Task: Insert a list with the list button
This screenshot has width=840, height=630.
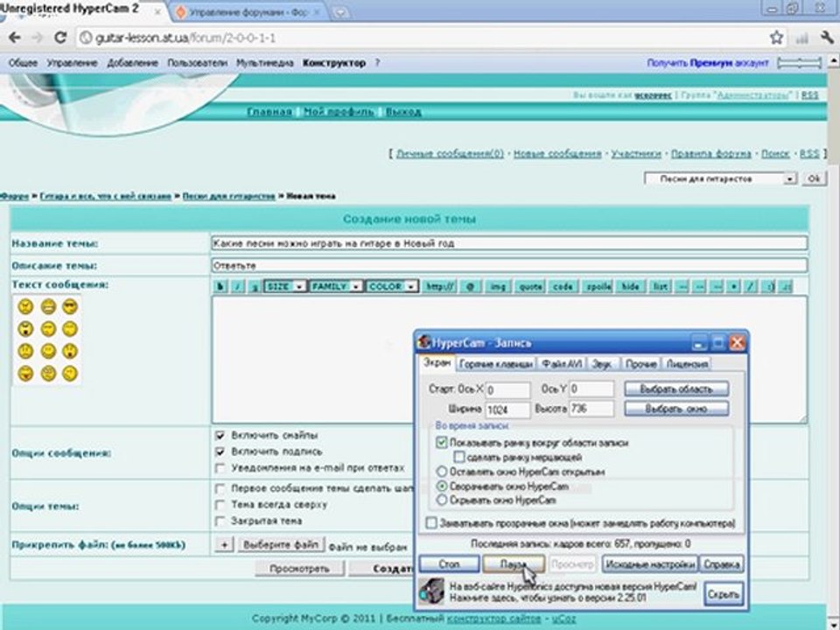Action: [x=660, y=287]
